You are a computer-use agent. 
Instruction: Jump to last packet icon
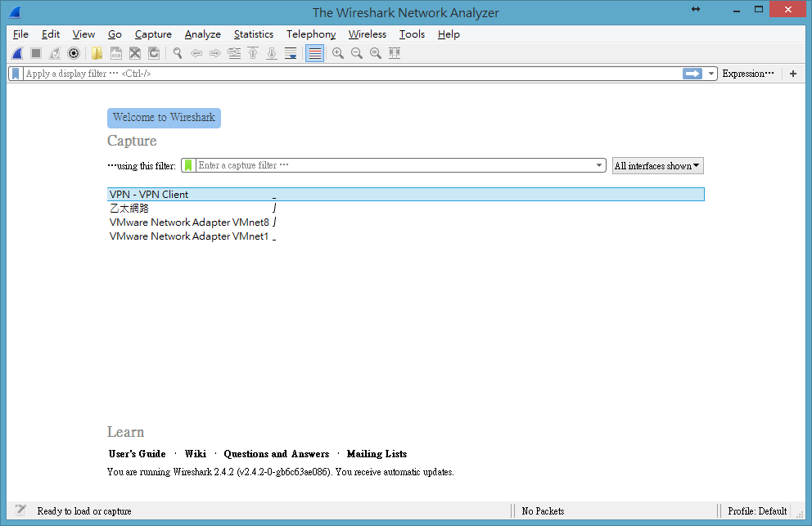point(272,53)
